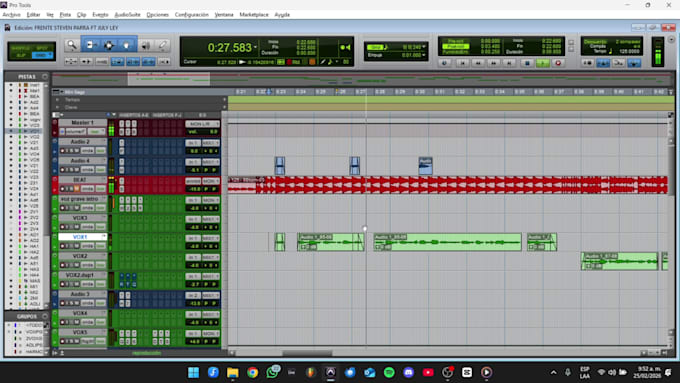Open the Pista menu
This screenshot has width=680, height=383.
pos(65,15)
